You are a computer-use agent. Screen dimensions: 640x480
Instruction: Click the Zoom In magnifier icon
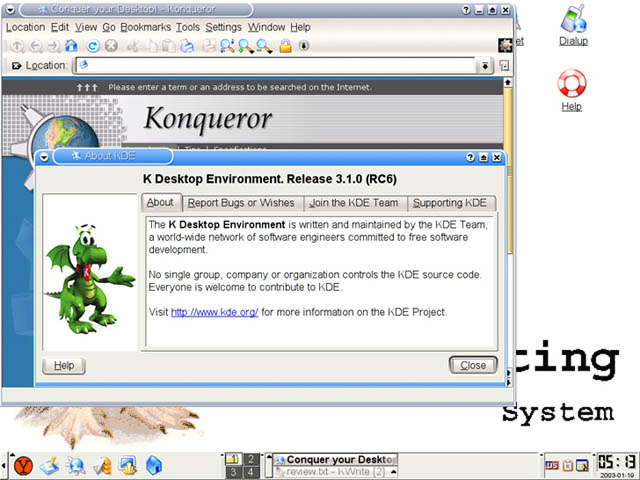click(246, 46)
